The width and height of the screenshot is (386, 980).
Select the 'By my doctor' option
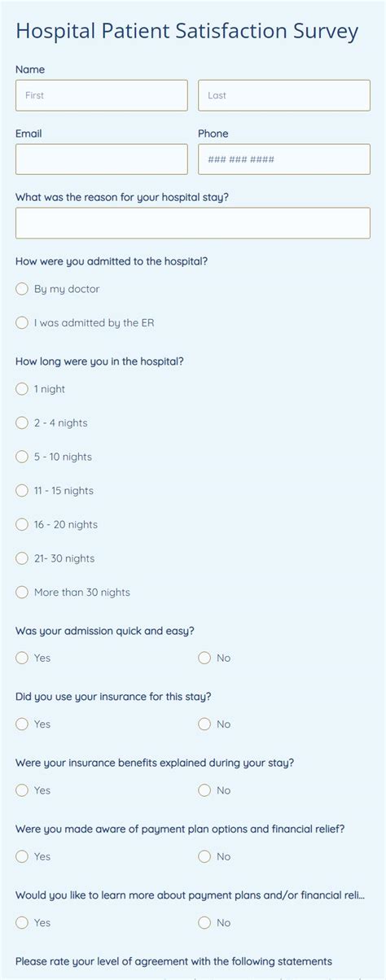tap(22, 289)
